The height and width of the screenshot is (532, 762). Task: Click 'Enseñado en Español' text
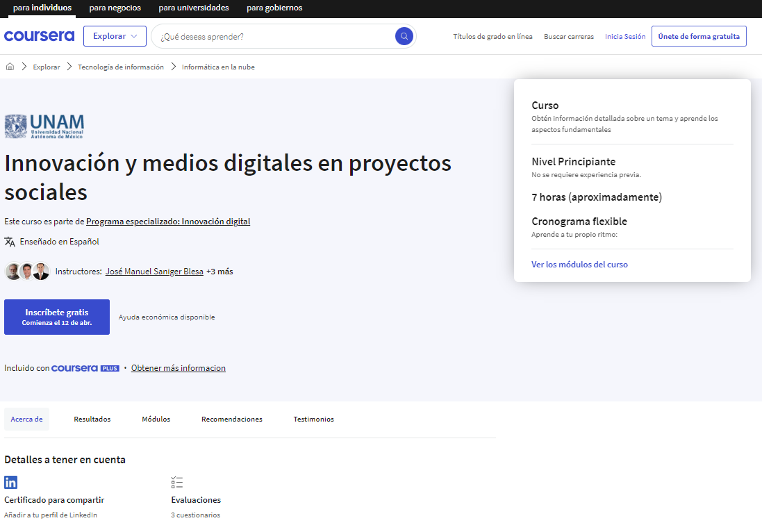pos(59,242)
